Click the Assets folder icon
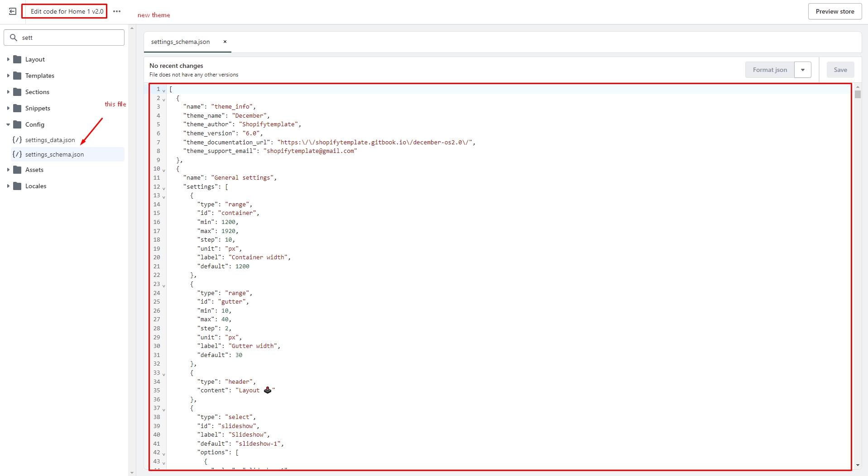 [18, 170]
